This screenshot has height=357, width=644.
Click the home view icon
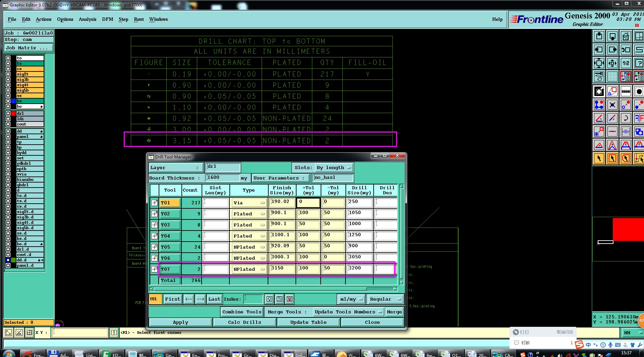coord(626,36)
